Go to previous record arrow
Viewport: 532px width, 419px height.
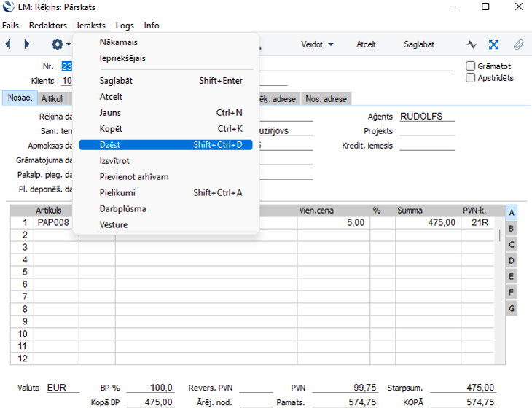tap(8, 44)
